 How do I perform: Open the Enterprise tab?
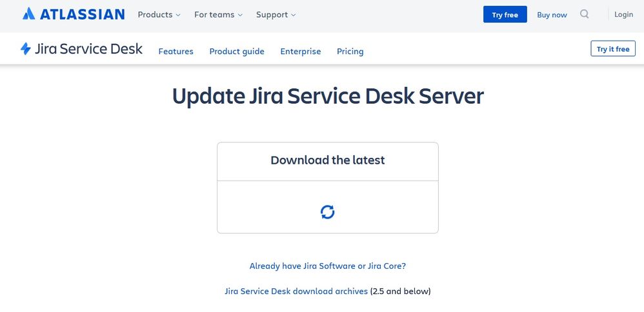click(300, 52)
